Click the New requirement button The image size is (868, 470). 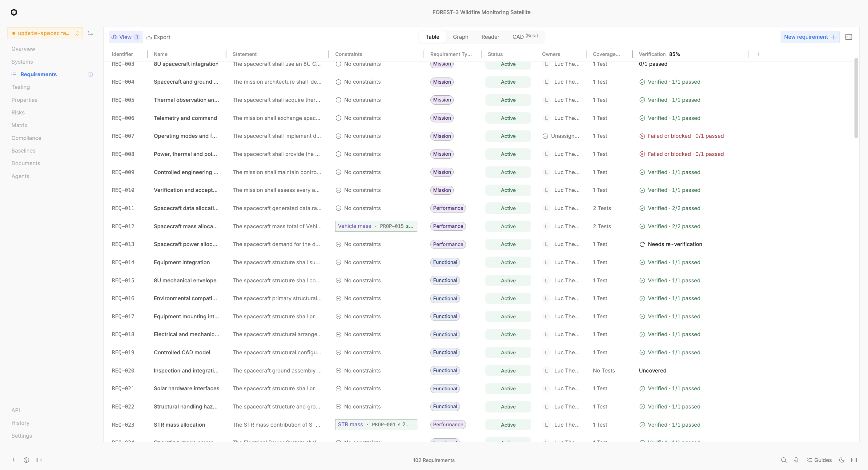810,37
